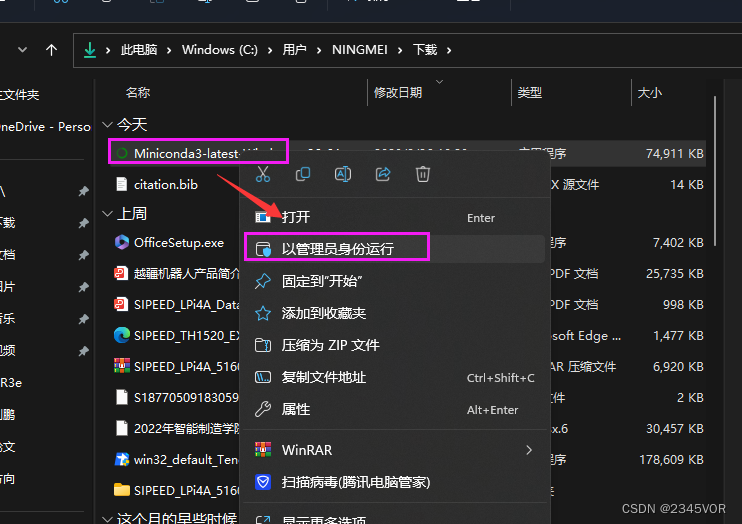Click Windows (C:) in the breadcrumb
742x524 pixels.
pos(220,50)
